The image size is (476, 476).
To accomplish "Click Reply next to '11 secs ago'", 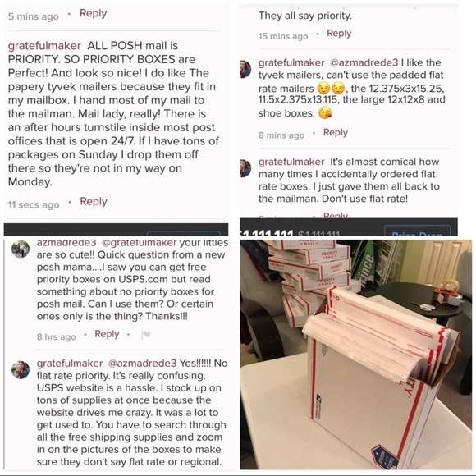I will pyautogui.click(x=94, y=202).
